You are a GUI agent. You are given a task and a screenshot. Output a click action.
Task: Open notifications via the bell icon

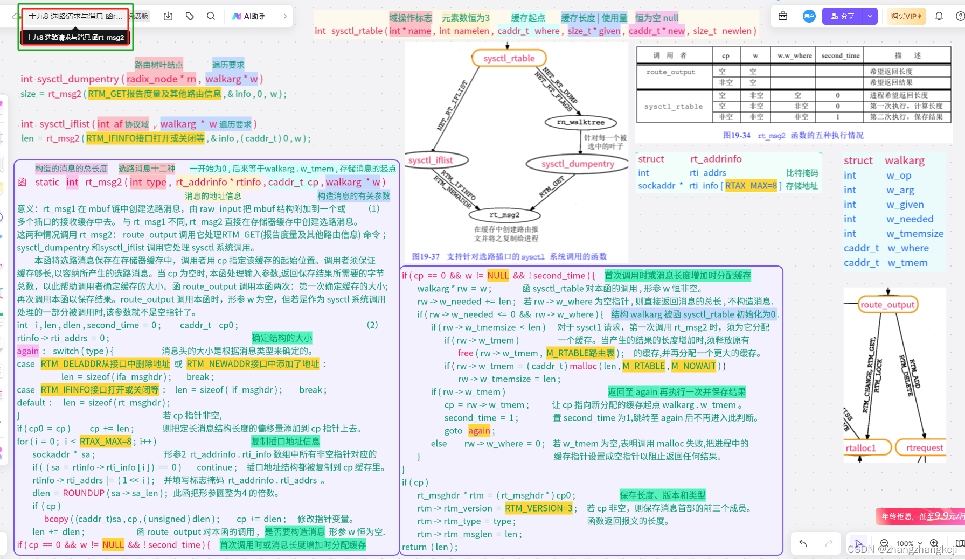(939, 16)
